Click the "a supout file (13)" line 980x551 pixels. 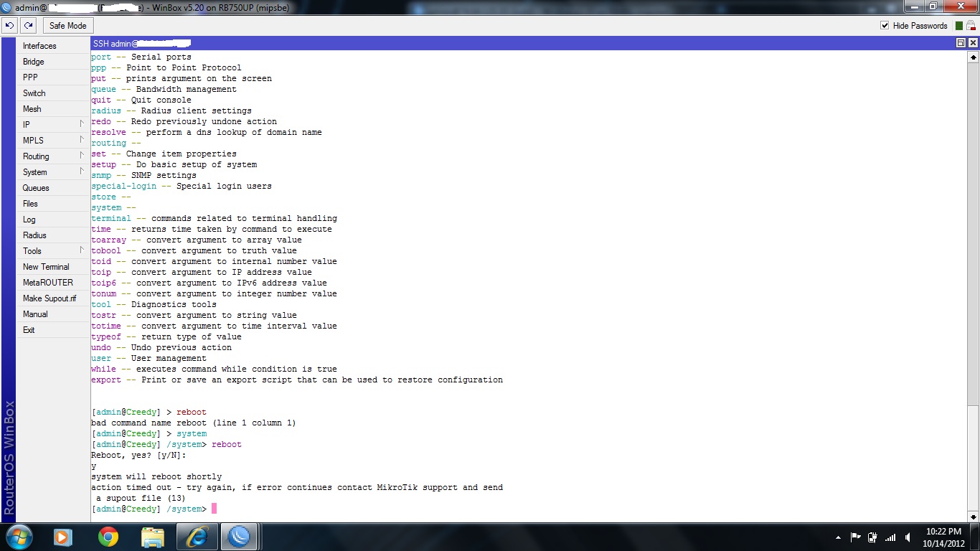tap(141, 498)
